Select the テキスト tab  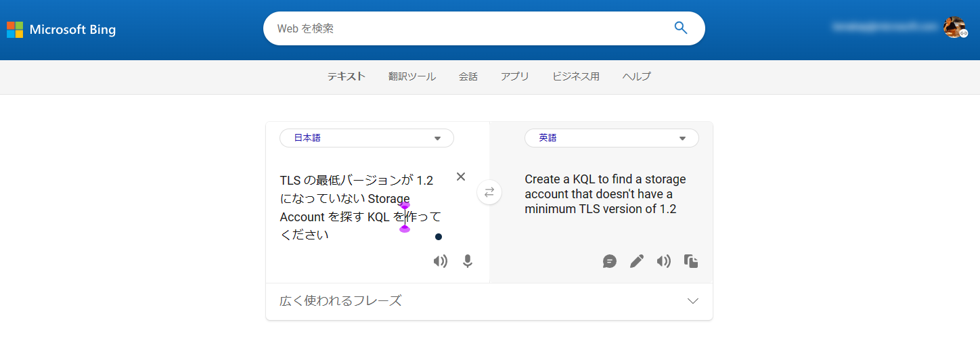(347, 76)
